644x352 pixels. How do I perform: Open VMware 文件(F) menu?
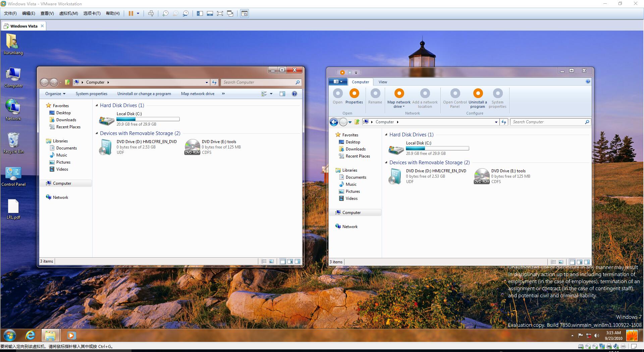click(10, 13)
